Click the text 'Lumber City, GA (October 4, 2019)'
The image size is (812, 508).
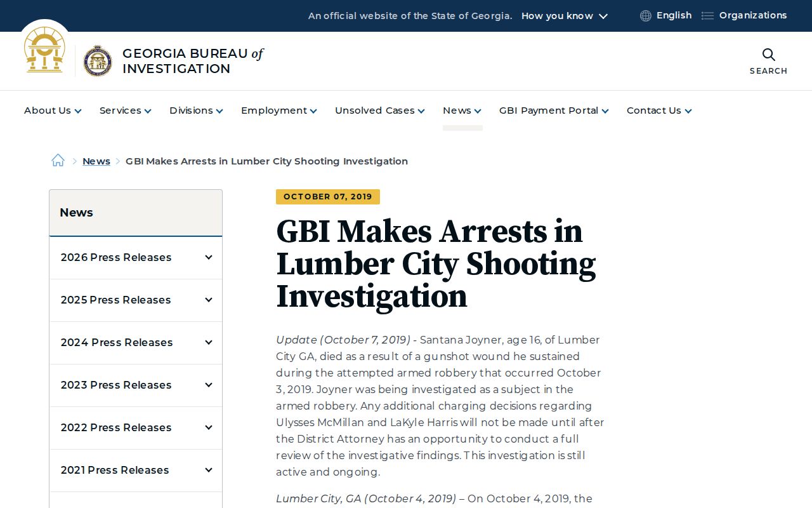[366, 498]
